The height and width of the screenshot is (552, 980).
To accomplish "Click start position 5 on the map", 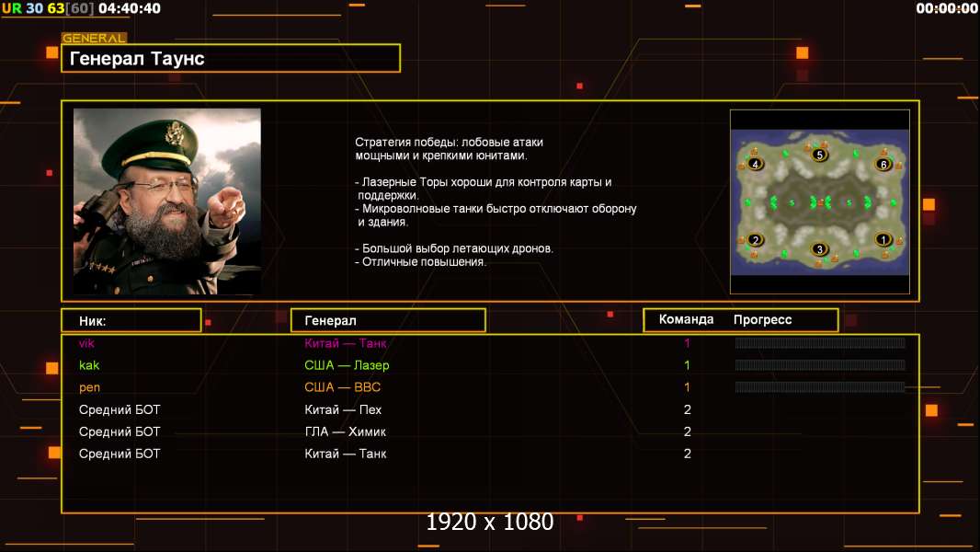I will [819, 155].
